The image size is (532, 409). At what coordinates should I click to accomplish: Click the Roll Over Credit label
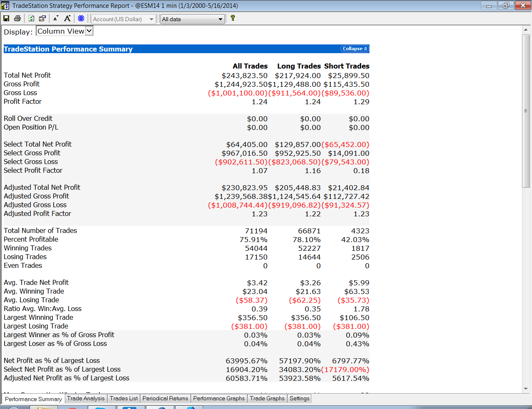tap(28, 118)
